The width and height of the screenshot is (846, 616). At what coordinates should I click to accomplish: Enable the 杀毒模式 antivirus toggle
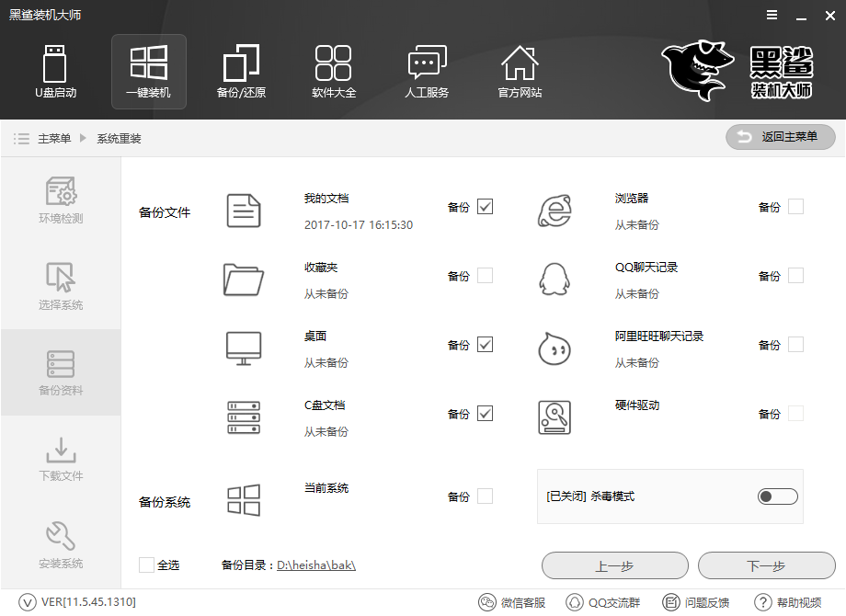coord(777,496)
